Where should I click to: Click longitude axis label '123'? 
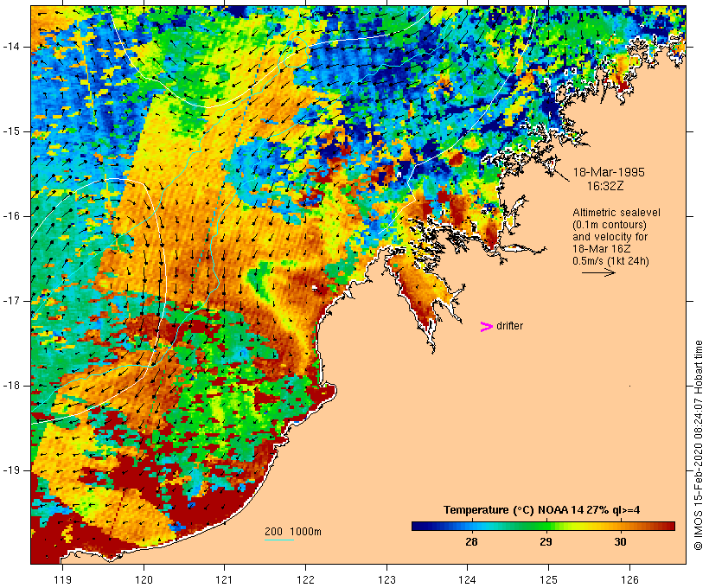pos(386,580)
